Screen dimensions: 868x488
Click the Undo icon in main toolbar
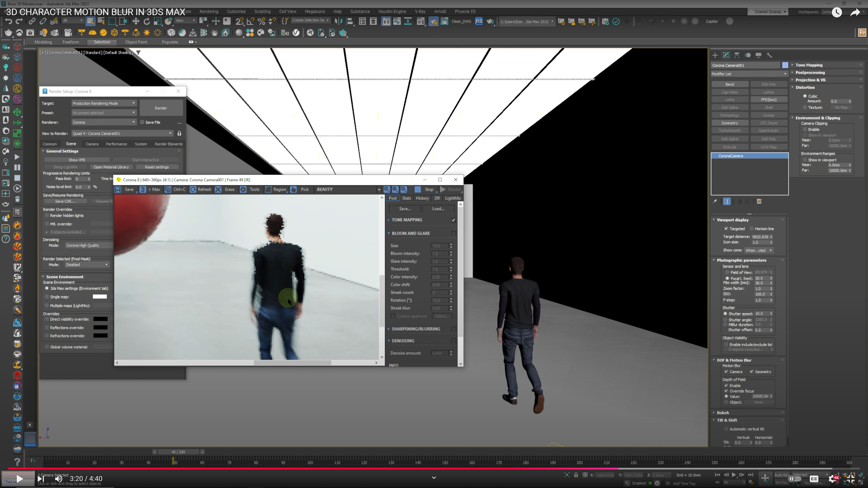click(x=8, y=21)
